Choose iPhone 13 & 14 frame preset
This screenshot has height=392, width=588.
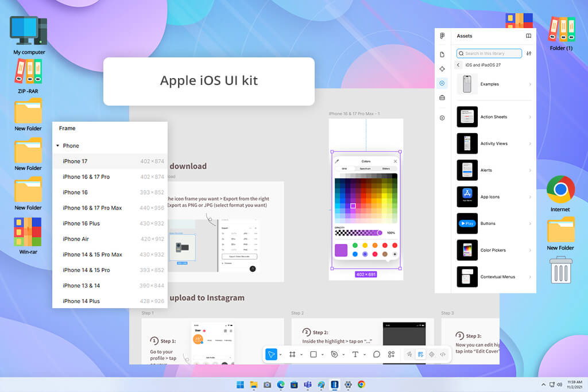point(110,286)
